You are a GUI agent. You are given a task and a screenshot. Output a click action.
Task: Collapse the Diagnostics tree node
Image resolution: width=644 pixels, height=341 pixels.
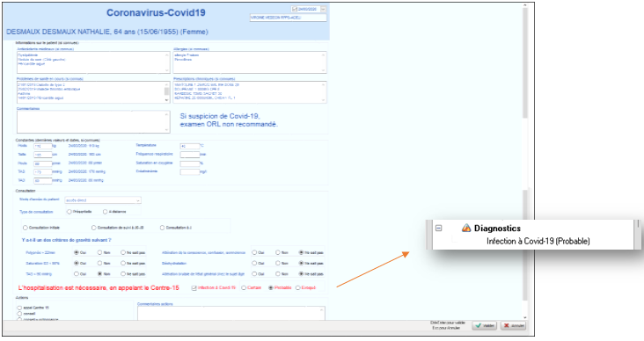[x=439, y=228]
